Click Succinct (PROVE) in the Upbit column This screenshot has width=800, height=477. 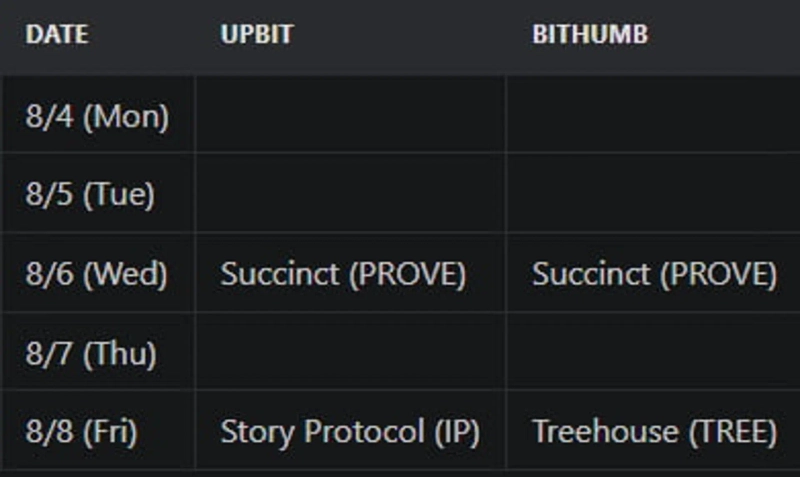343,274
